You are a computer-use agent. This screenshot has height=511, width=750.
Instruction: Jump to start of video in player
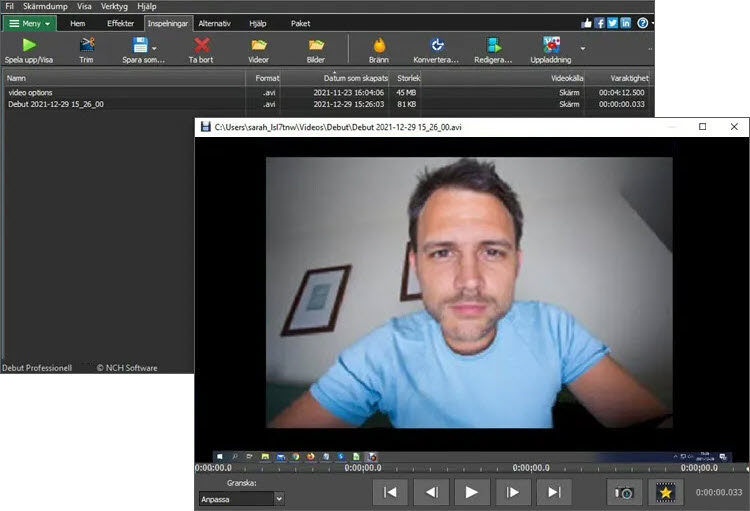[x=390, y=492]
